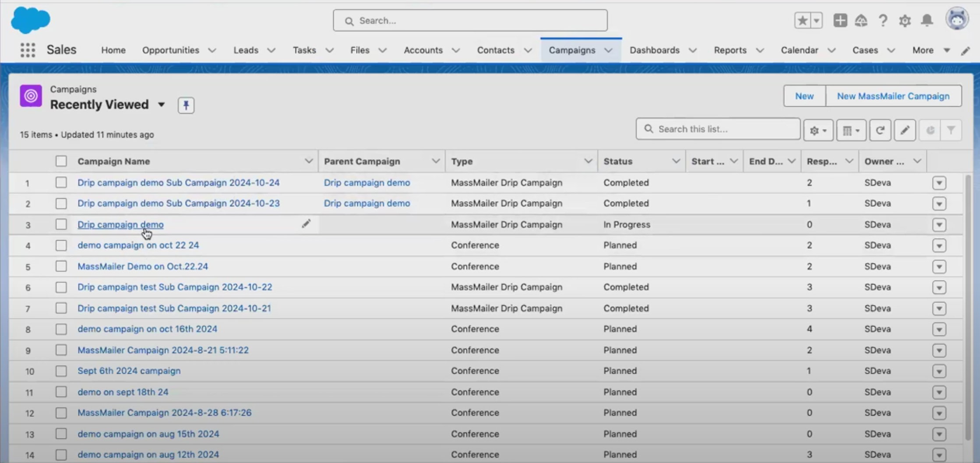Click the Favorites star icon
The height and width of the screenshot is (463, 980).
point(802,21)
